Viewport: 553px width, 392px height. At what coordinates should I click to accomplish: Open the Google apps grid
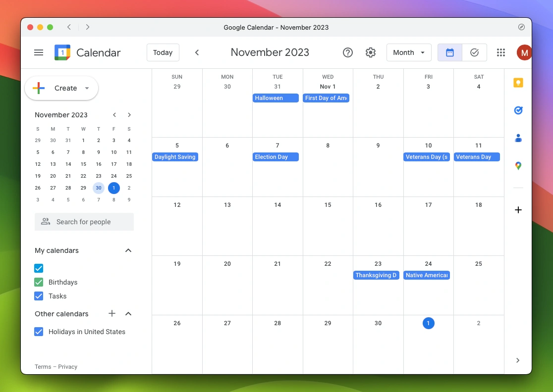pyautogui.click(x=501, y=52)
